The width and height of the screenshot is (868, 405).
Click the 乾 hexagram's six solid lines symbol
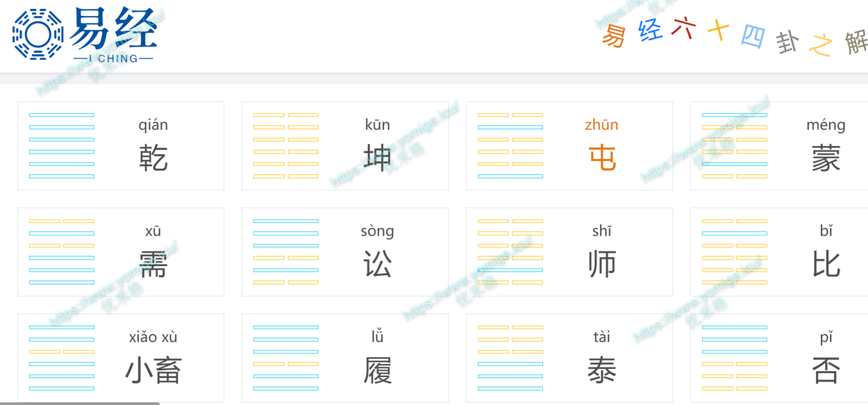(62, 146)
